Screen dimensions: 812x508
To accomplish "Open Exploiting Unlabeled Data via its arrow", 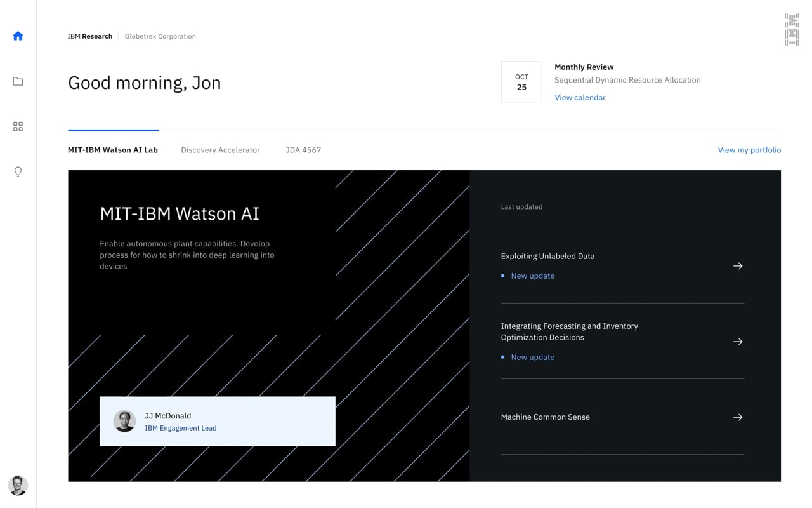I will tap(737, 266).
